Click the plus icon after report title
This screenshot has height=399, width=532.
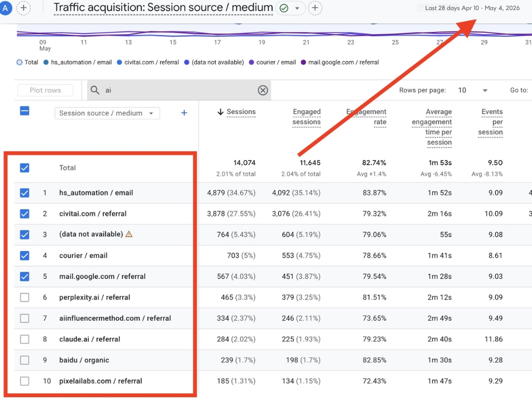coord(315,8)
